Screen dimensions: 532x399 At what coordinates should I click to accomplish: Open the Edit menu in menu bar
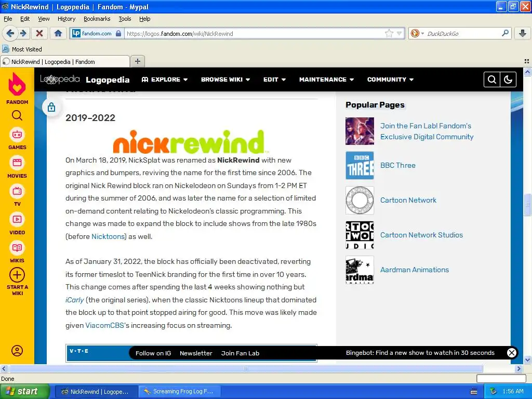point(25,19)
